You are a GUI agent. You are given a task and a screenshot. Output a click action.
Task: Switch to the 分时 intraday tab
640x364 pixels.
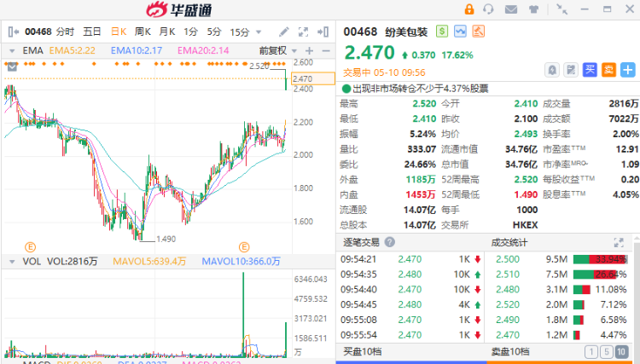66,32
